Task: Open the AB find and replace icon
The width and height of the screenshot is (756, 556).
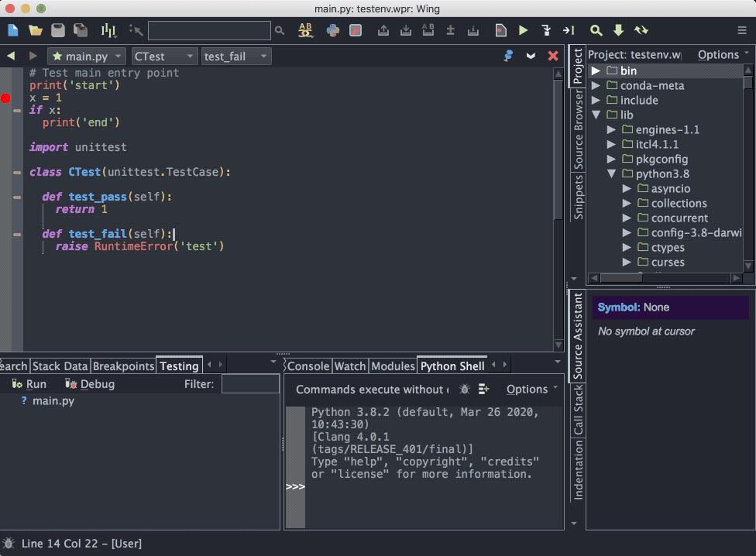Action: tap(305, 30)
